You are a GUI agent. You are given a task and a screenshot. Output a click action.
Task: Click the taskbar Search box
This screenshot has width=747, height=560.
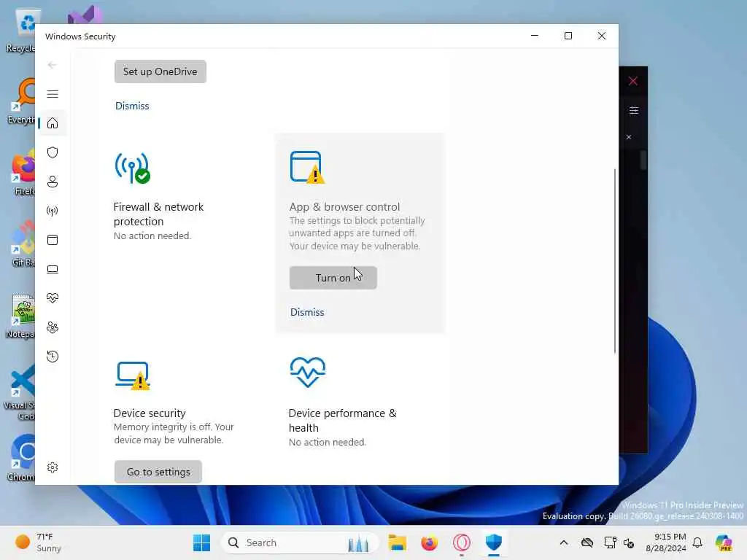click(x=300, y=542)
